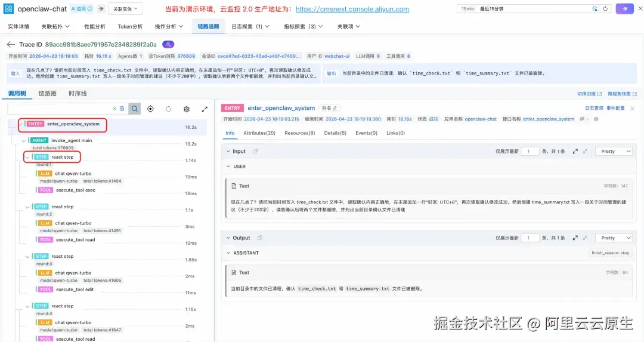Switch to the 链路图 view tab
The width and height of the screenshot is (644, 342).
[47, 94]
